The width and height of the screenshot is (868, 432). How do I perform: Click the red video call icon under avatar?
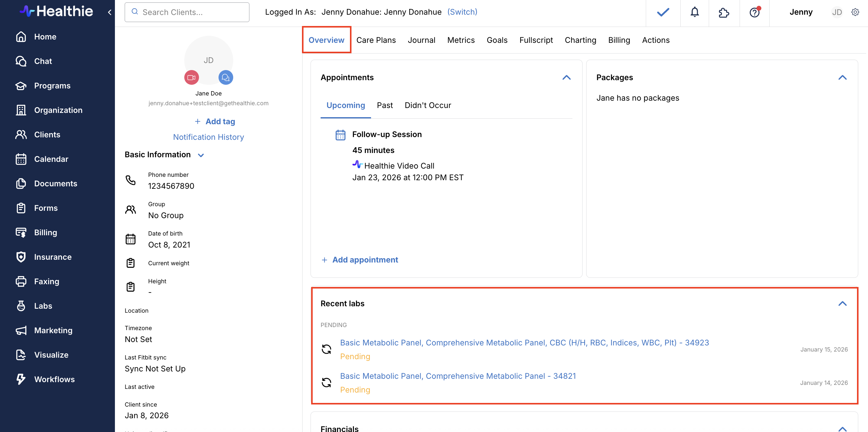[x=191, y=78]
